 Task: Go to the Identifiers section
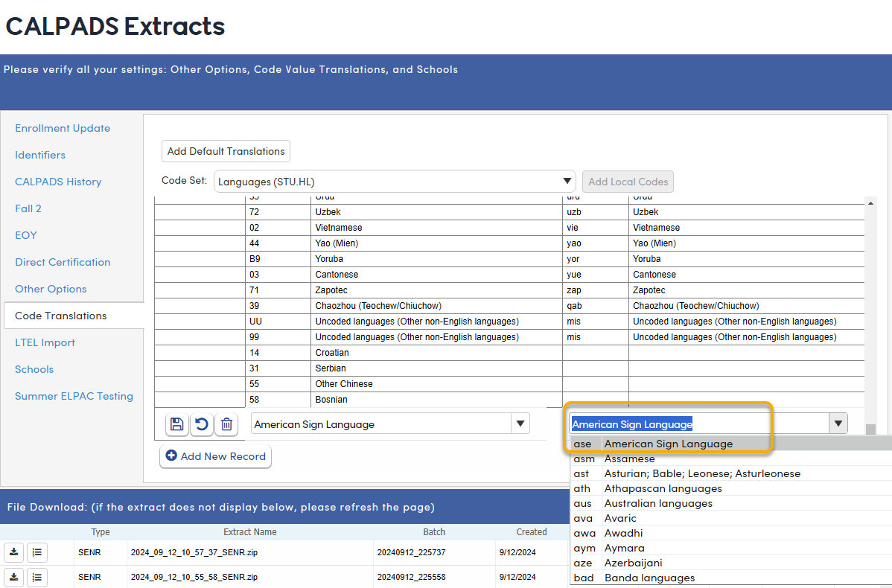click(x=39, y=155)
